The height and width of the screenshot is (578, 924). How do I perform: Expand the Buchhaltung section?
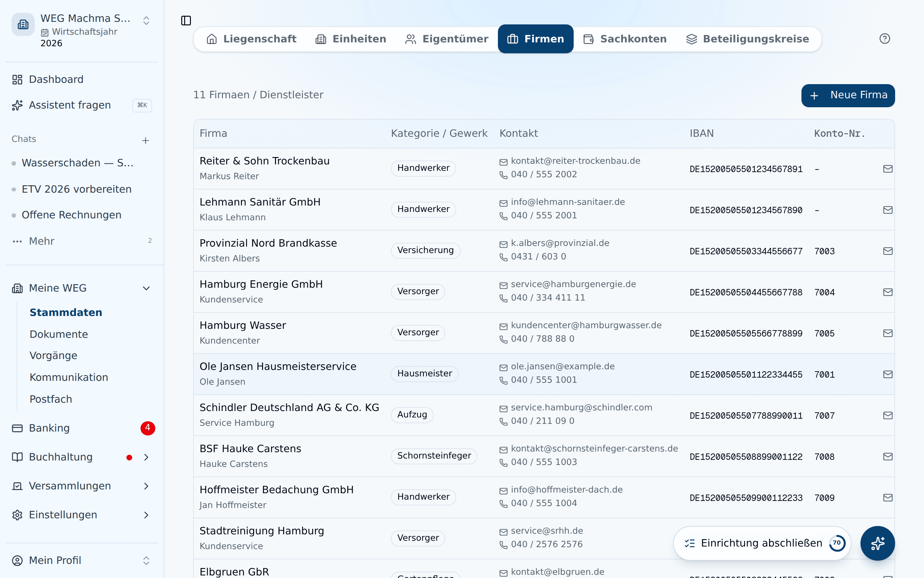(x=146, y=457)
